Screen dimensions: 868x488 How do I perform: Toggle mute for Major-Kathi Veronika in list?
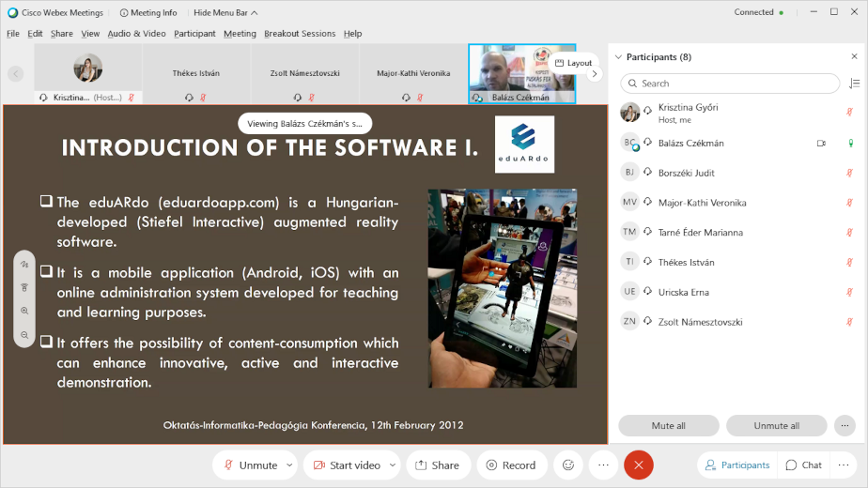pos(849,203)
